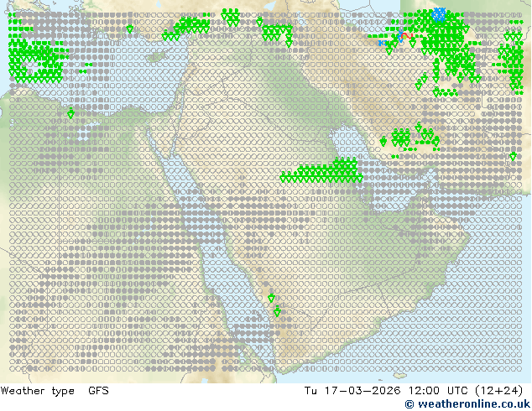The height and width of the screenshot is (411, 532).
Task: Select the lone green shower symbol on Egypt's coast
Action: [70, 113]
